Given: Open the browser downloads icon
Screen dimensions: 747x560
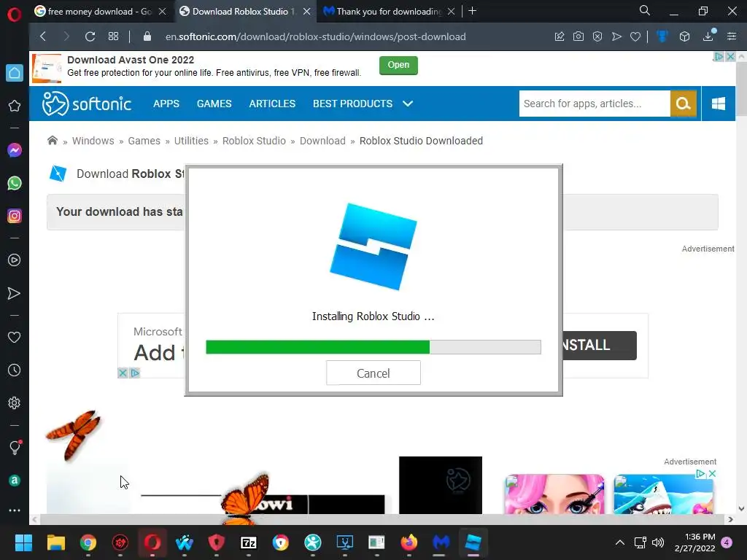Looking at the screenshot, I should point(708,36).
